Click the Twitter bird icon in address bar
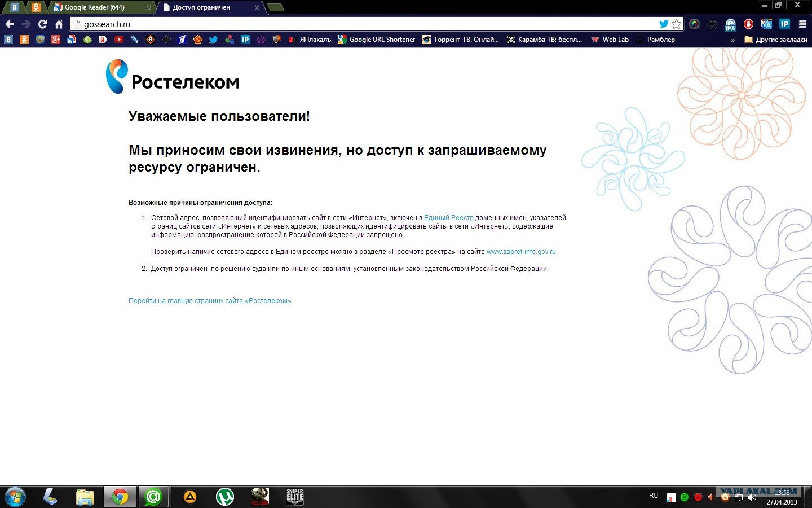The image size is (812, 508). pyautogui.click(x=664, y=24)
